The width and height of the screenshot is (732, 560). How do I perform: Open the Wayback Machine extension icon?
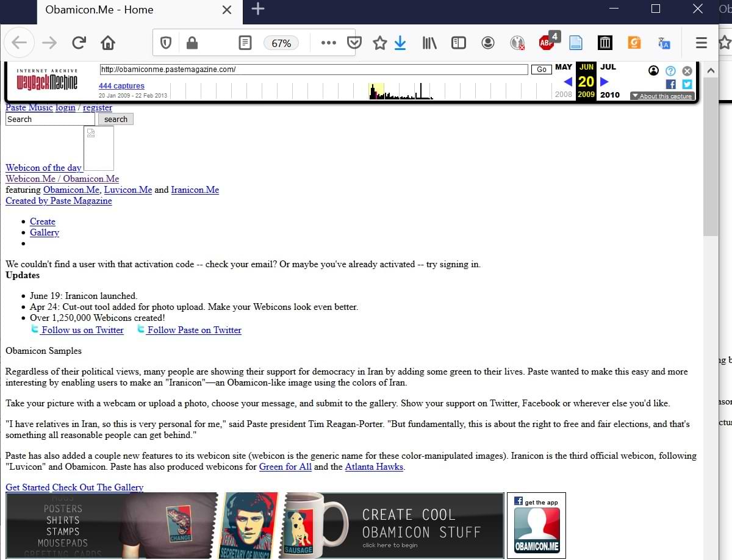605,43
